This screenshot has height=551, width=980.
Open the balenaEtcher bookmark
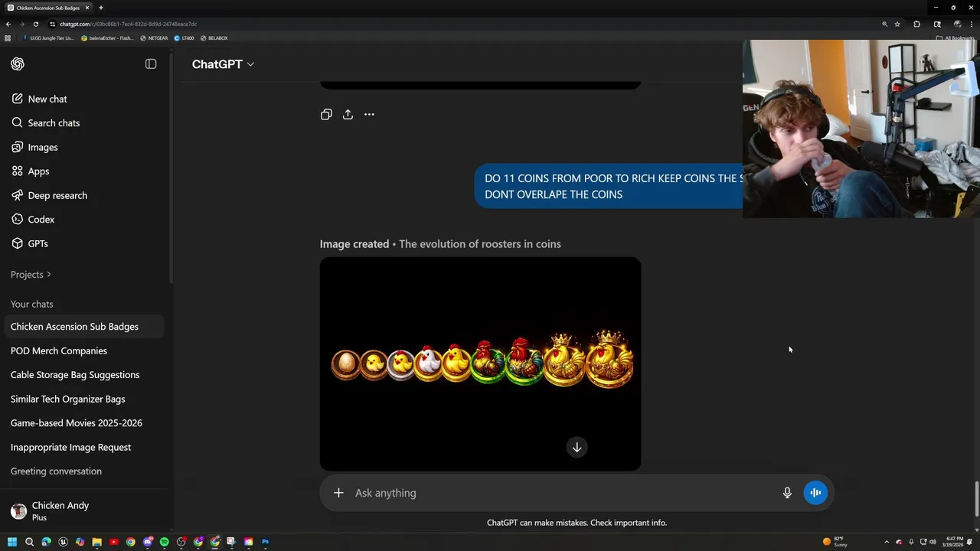click(107, 38)
